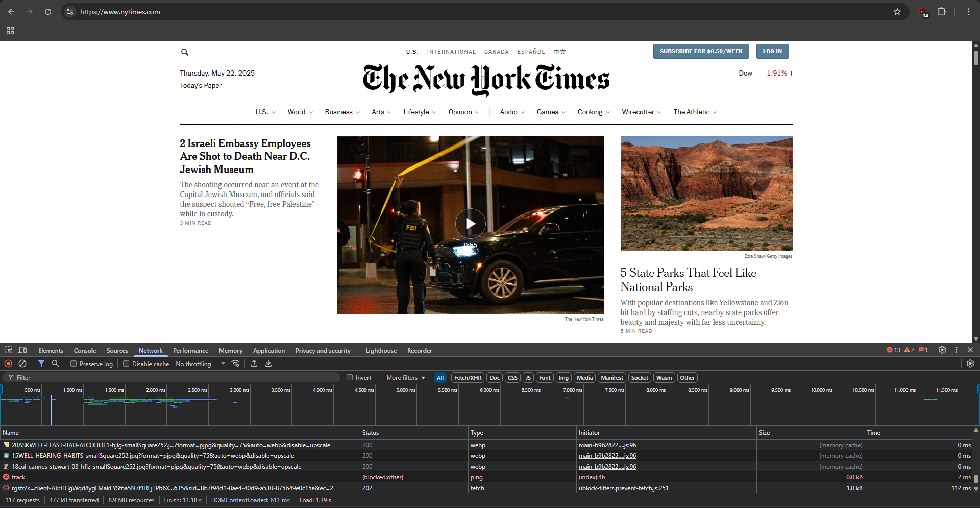Click the Subscribe for $0.50/week button
This screenshot has height=508, width=980.
701,51
